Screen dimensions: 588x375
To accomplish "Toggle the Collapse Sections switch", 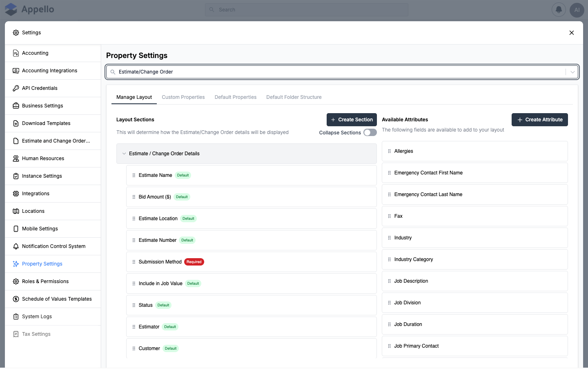I will coord(370,132).
